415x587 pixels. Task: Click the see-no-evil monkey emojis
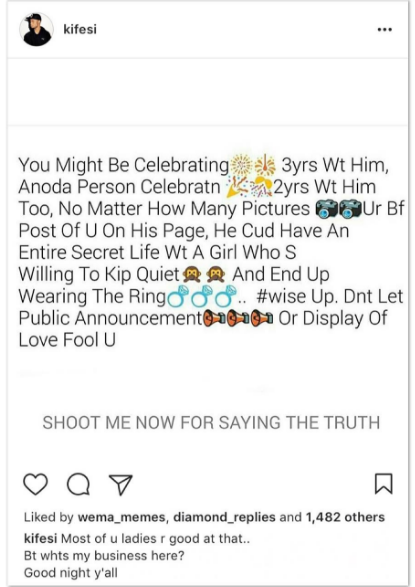(204, 275)
